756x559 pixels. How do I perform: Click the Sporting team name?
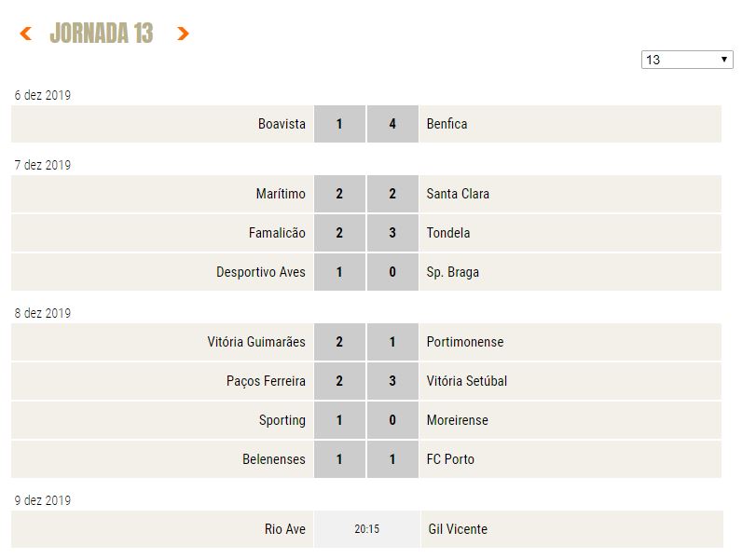click(282, 420)
